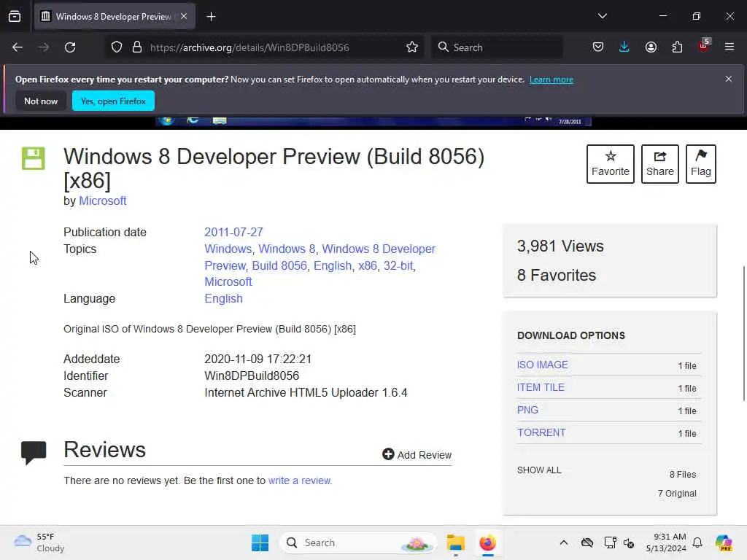Click the taskbar Search box
The width and height of the screenshot is (747, 560).
pyautogui.click(x=357, y=542)
